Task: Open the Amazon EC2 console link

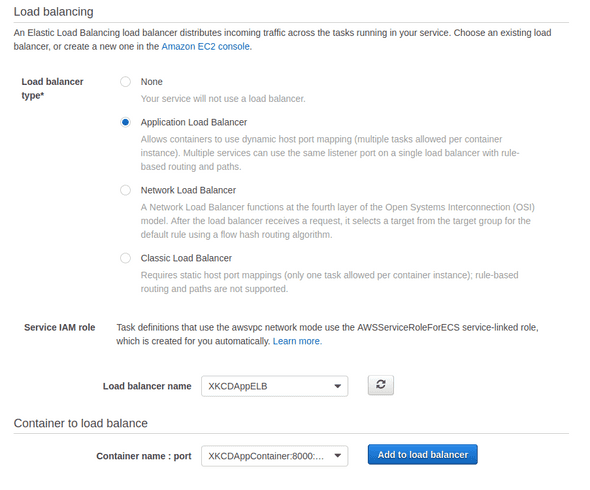Action: 205,46
